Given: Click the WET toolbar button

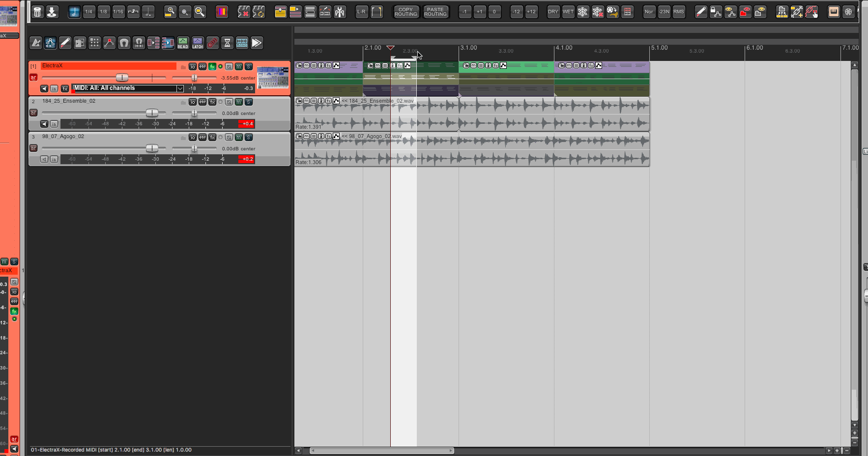Looking at the screenshot, I should (568, 12).
